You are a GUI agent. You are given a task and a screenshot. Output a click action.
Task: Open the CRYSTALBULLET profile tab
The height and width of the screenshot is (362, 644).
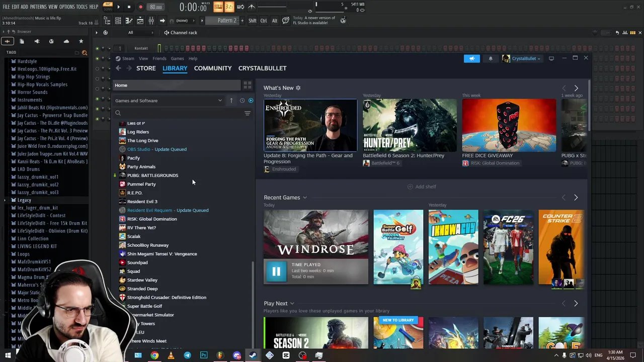pos(262,68)
